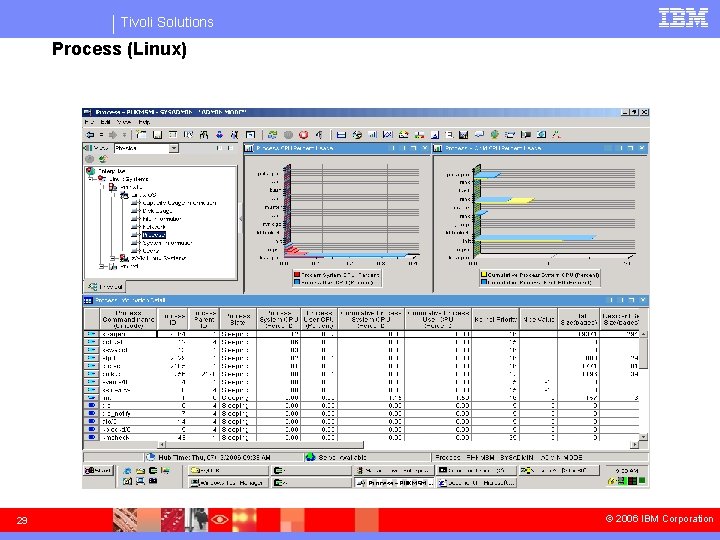The height and width of the screenshot is (540, 720).
Task: Open the File menu
Action: (x=90, y=122)
